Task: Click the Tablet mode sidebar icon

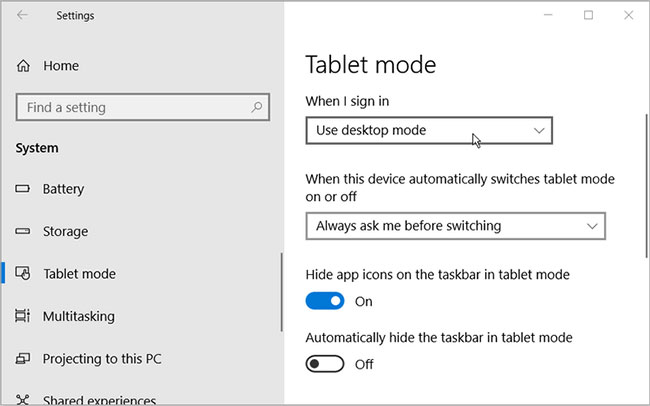Action: (x=23, y=274)
